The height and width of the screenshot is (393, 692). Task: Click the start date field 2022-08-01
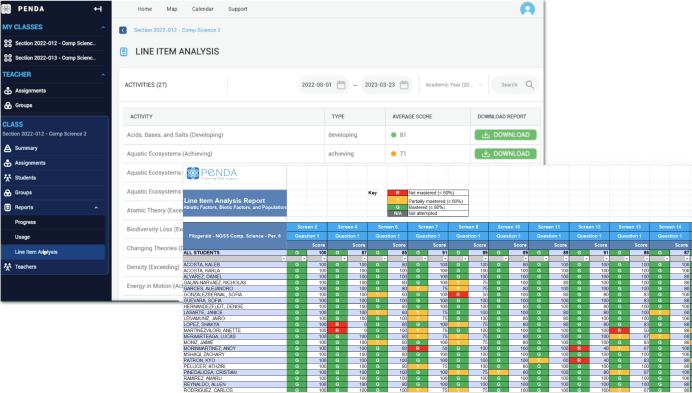pos(323,85)
